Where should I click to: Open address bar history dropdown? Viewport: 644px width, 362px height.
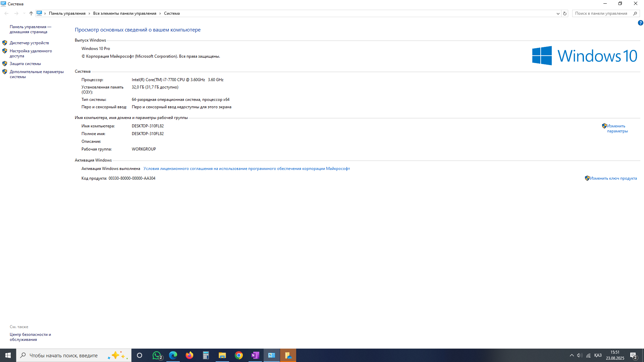click(x=558, y=13)
